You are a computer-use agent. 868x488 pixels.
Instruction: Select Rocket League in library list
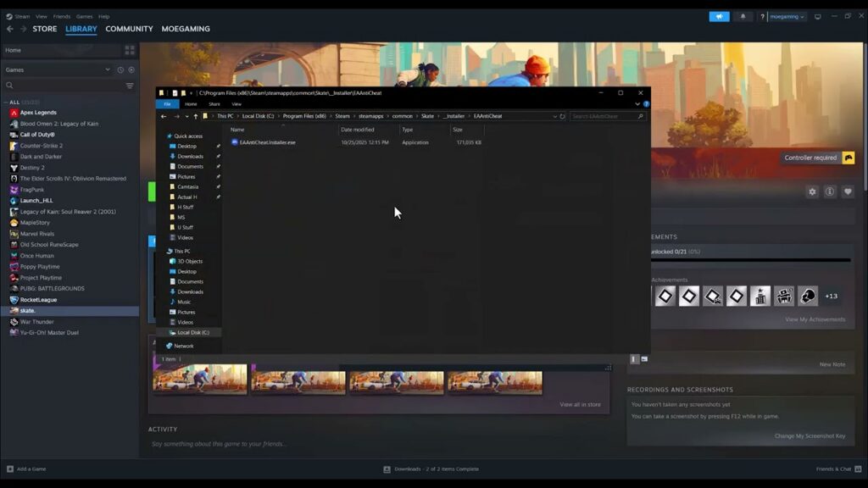[39, 300]
